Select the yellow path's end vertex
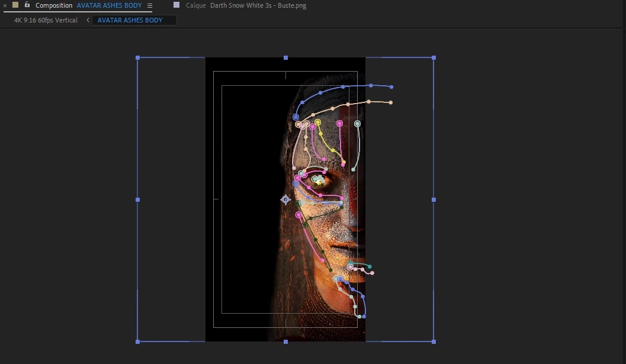 pos(344,162)
